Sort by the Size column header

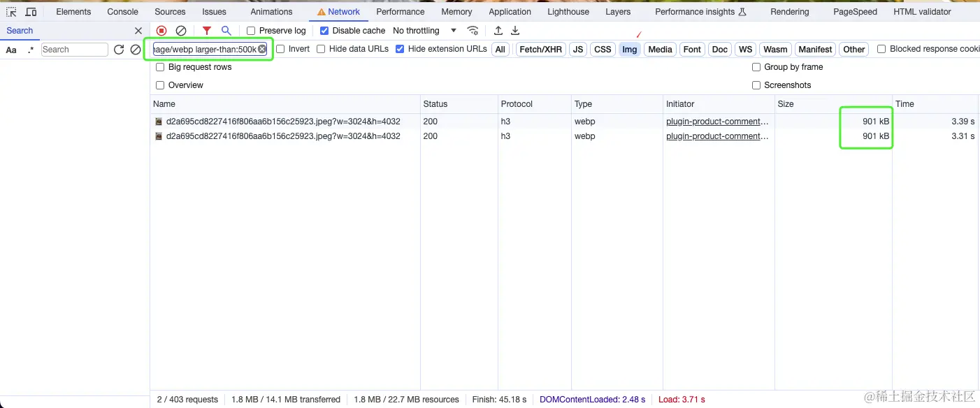[833, 104]
